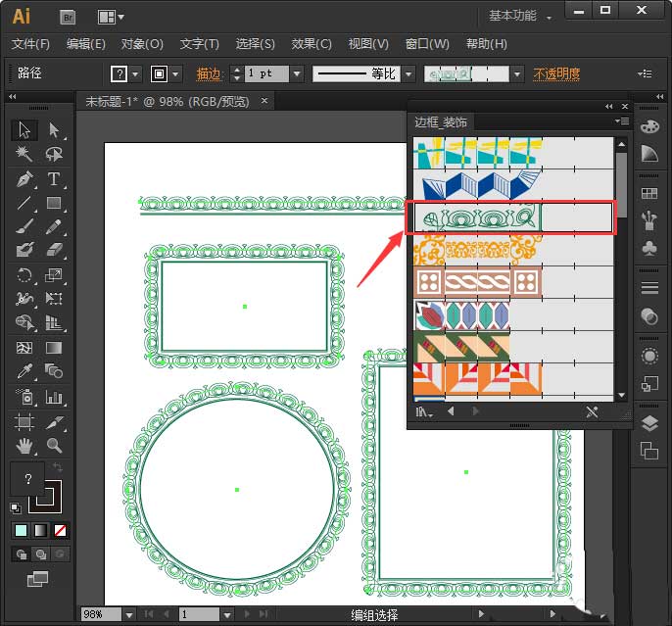This screenshot has height=626, width=672.
Task: Enable Draw Normal mode
Action: [21, 554]
